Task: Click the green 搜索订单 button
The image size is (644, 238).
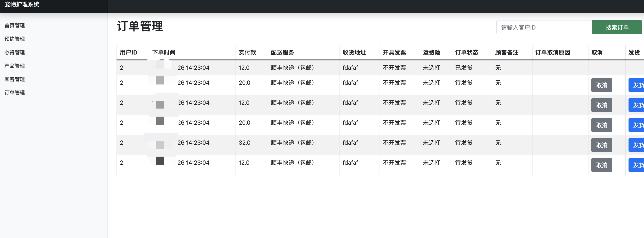Action: (617, 27)
